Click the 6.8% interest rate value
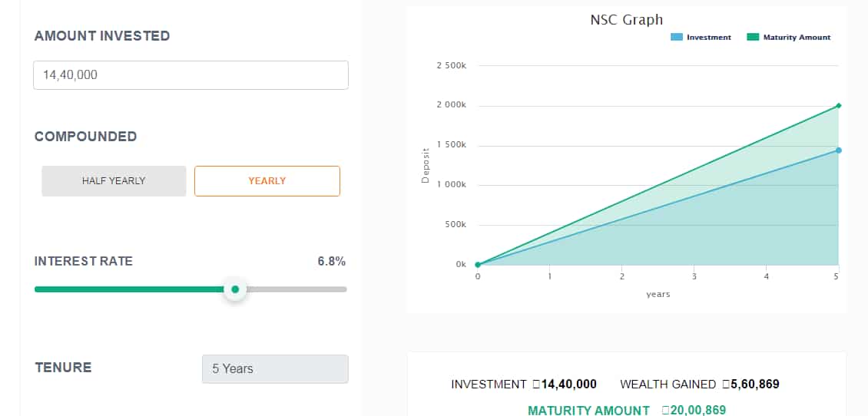The width and height of the screenshot is (868, 416). [332, 262]
